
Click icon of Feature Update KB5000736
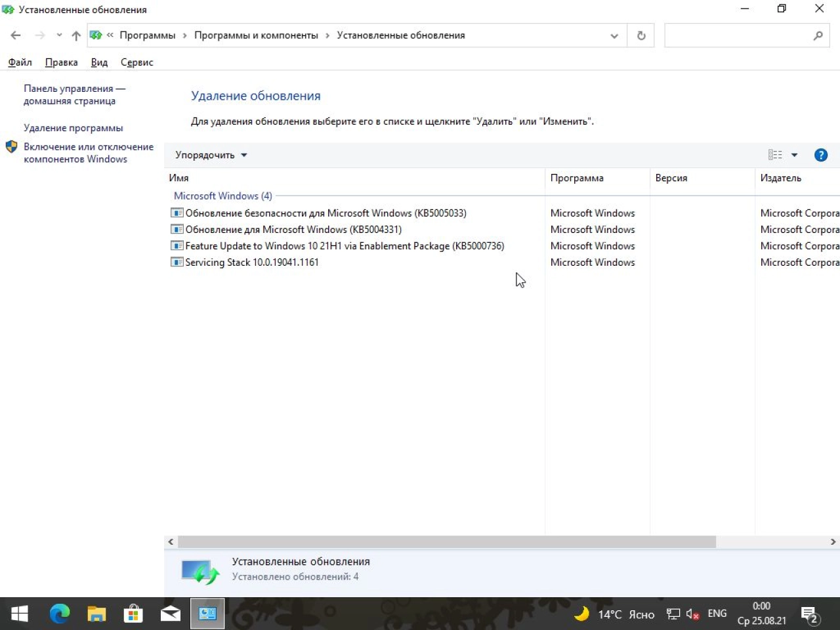177,245
